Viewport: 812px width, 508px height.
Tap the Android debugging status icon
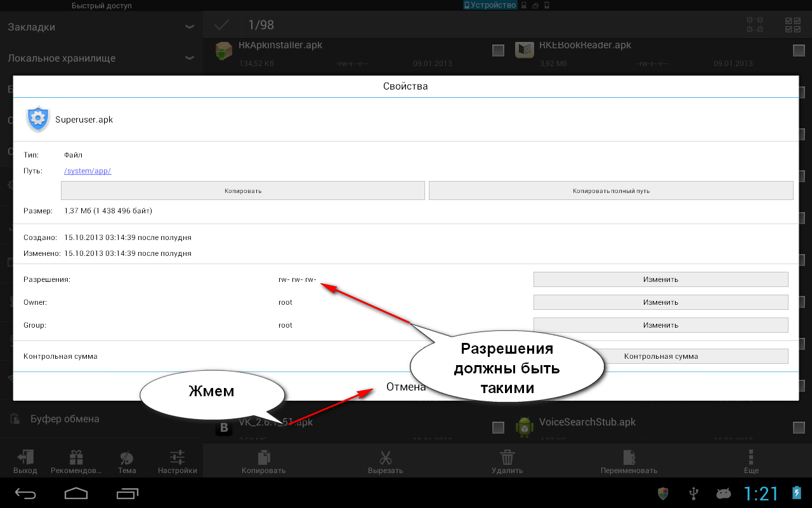pos(723,493)
